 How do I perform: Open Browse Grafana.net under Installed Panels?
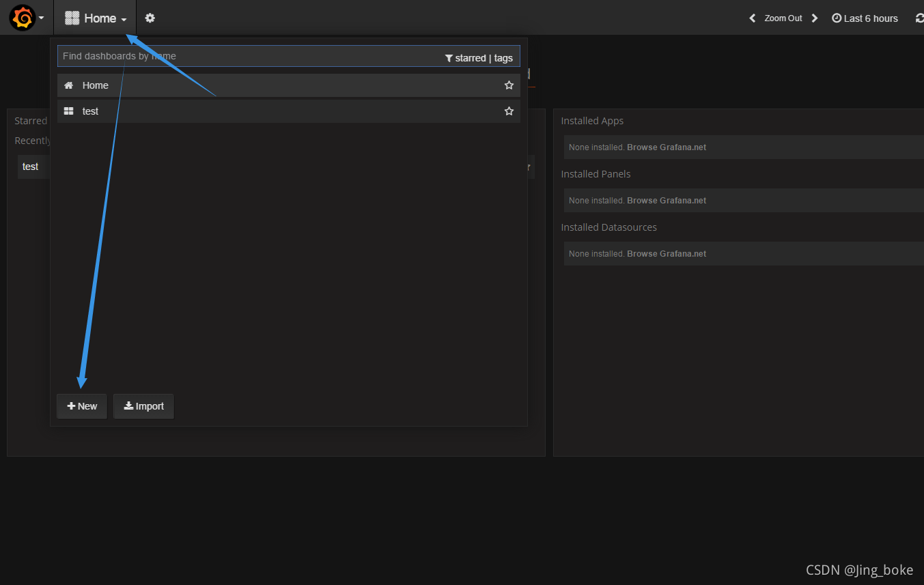click(x=667, y=201)
